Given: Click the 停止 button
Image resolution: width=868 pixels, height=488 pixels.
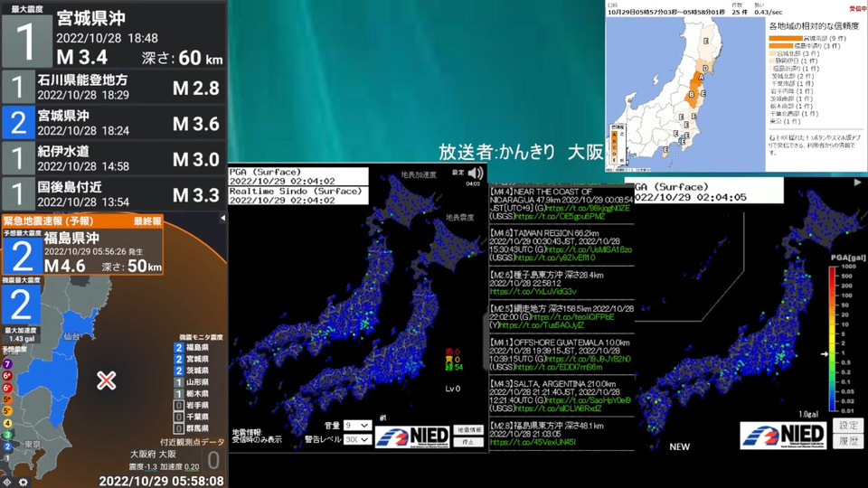Looking at the screenshot, I should tap(468, 442).
